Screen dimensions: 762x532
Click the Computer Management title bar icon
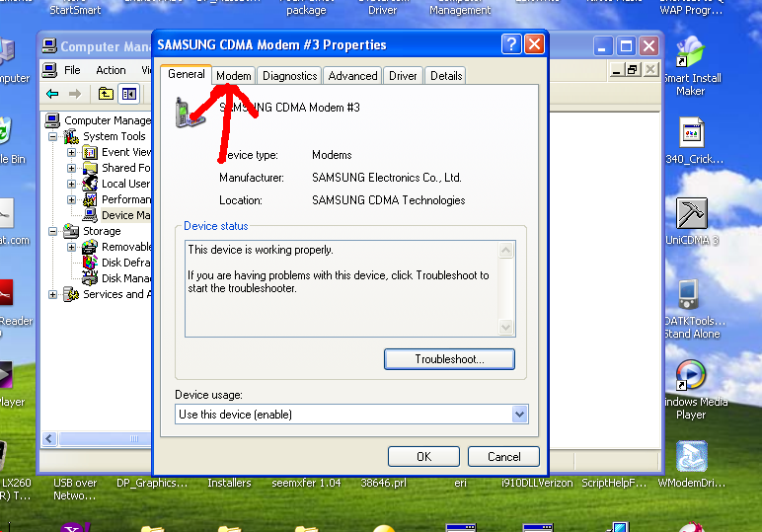[49, 46]
